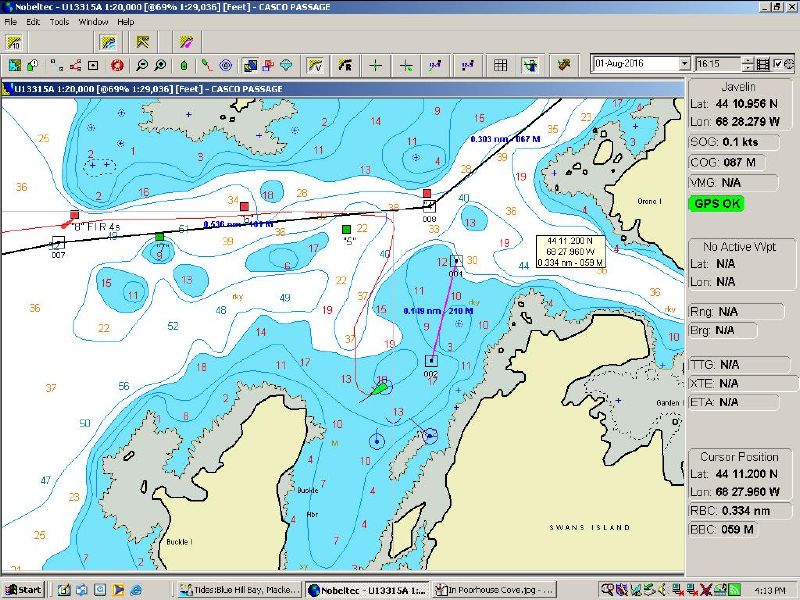Image resolution: width=800 pixels, height=600 pixels.
Task: Open the Help menu
Action: [x=125, y=21]
